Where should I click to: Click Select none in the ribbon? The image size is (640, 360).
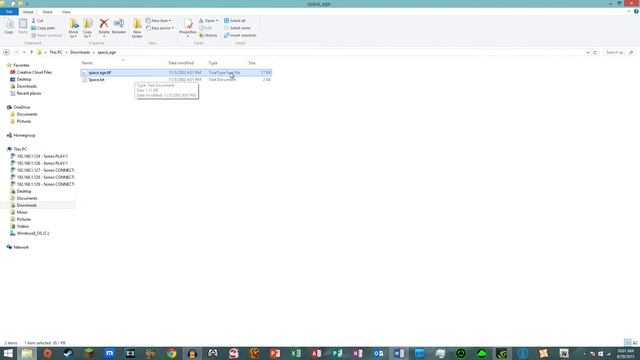click(237, 28)
